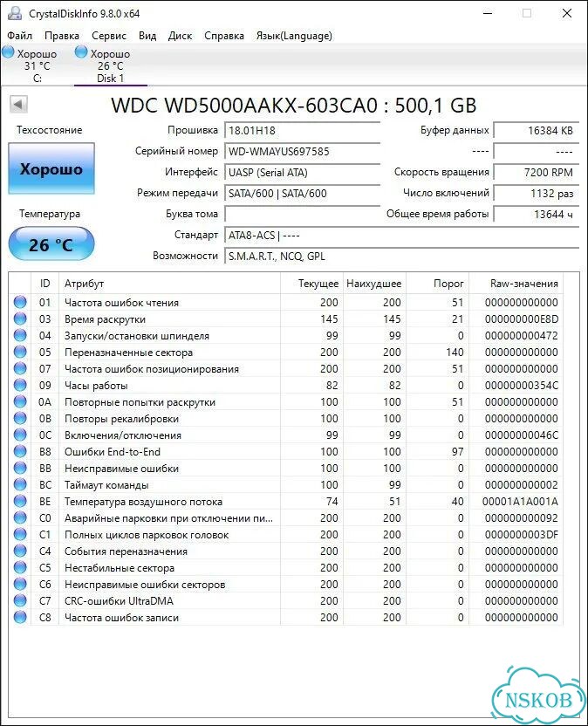The width and height of the screenshot is (588, 726).
Task: Click the previous disk arrow button
Action: [19, 104]
